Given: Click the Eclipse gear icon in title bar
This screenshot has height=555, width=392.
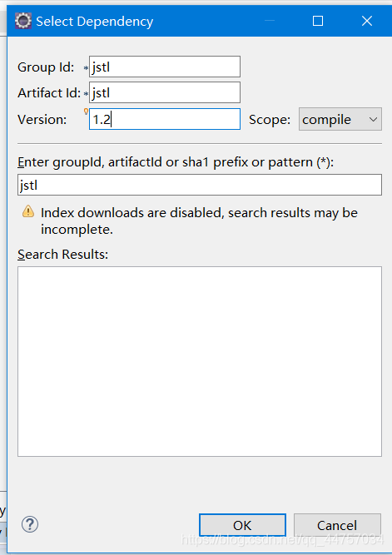Looking at the screenshot, I should (x=23, y=22).
